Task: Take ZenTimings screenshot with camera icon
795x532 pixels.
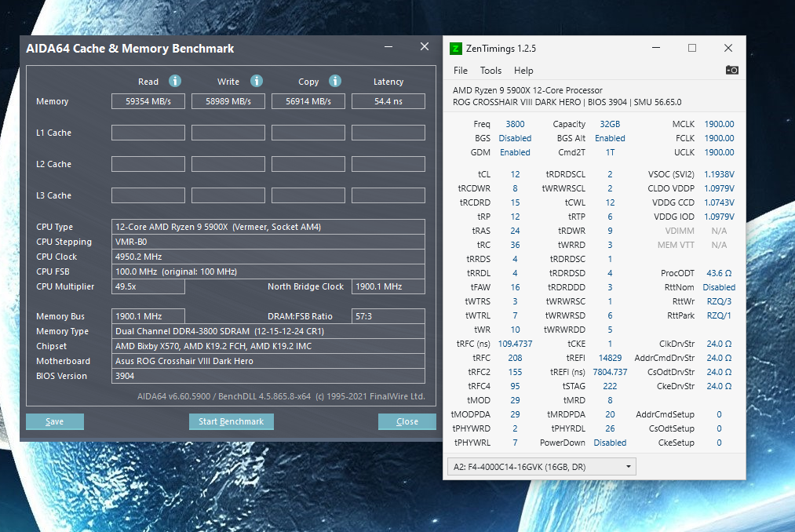Action: pos(731,70)
